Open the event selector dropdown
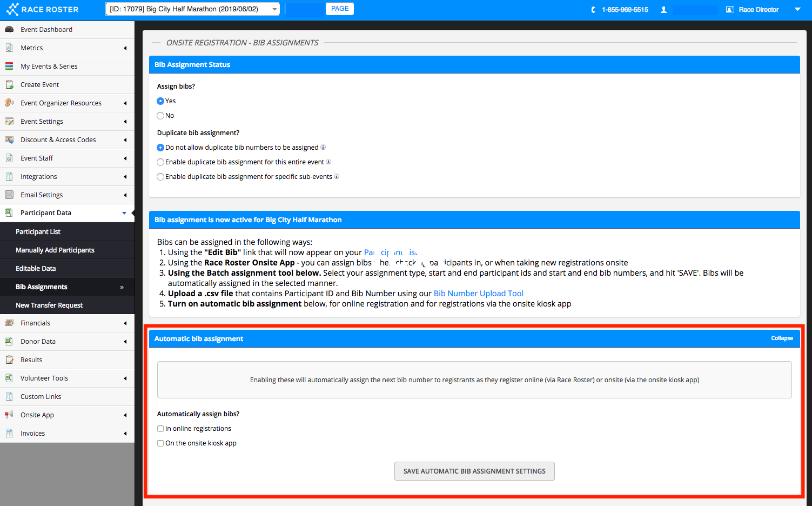Viewport: 812px width, 506px height. coord(192,9)
